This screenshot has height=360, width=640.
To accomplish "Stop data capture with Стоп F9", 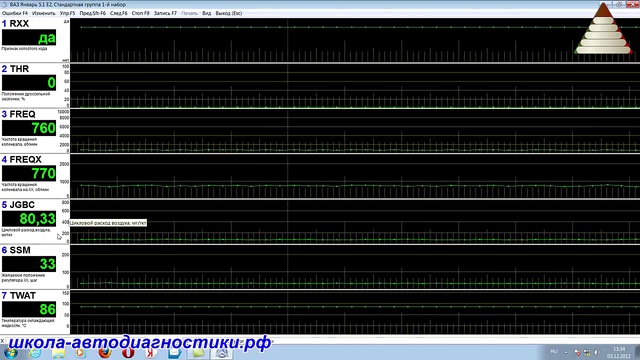I will coord(140,13).
